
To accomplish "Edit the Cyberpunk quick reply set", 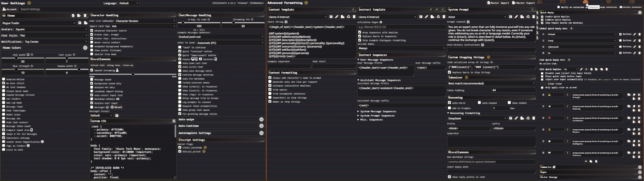I will (x=634, y=47).
